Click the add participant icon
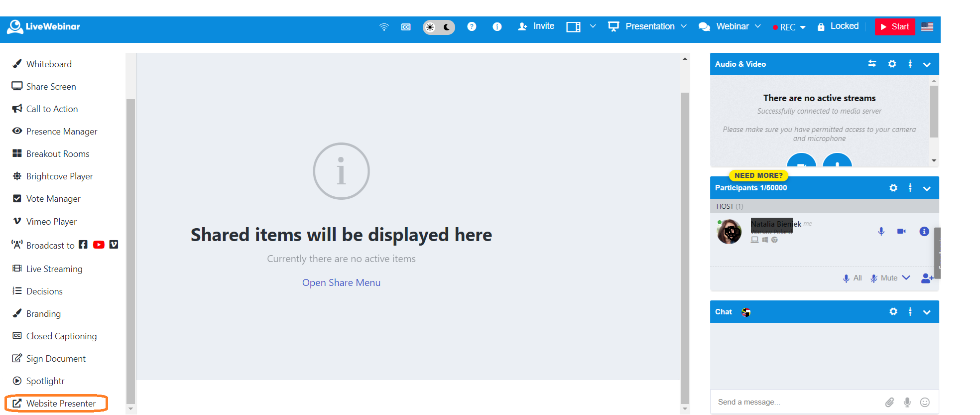This screenshot has height=415, width=980. [927, 278]
